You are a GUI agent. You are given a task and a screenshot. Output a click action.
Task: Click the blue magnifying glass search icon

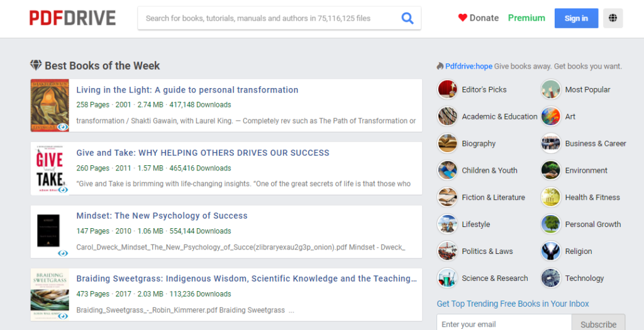click(x=407, y=18)
